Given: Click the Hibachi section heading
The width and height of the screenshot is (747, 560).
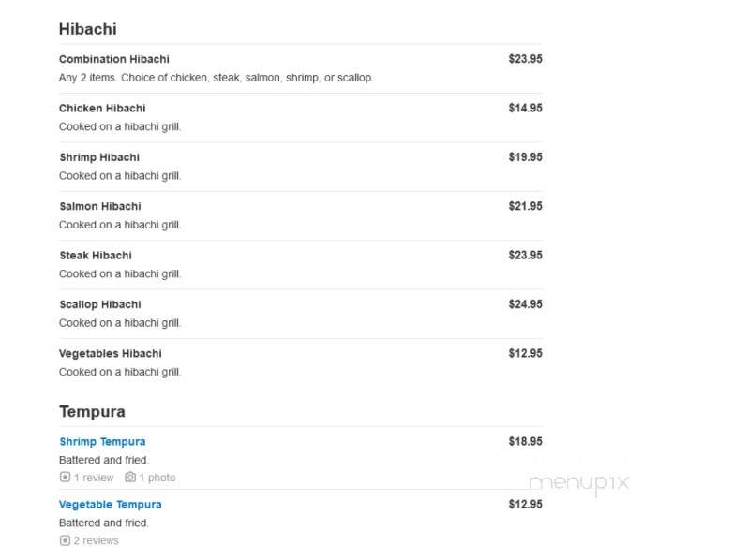Looking at the screenshot, I should pyautogui.click(x=88, y=29).
